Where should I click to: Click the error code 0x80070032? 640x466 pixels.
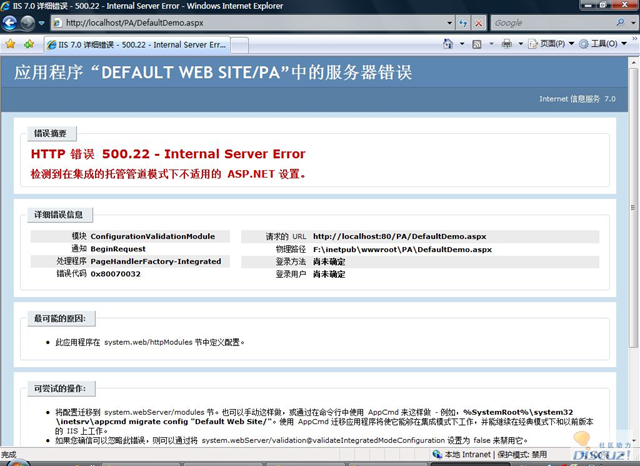coord(116,274)
